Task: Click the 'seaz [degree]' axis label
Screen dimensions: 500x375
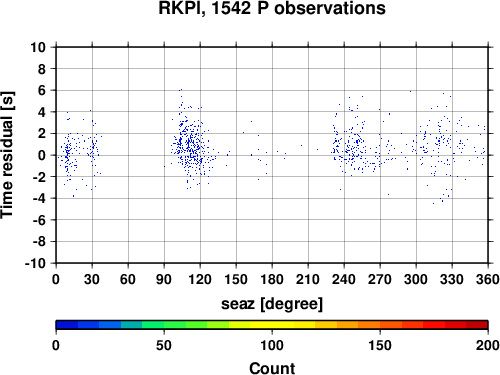Action: coord(272,304)
